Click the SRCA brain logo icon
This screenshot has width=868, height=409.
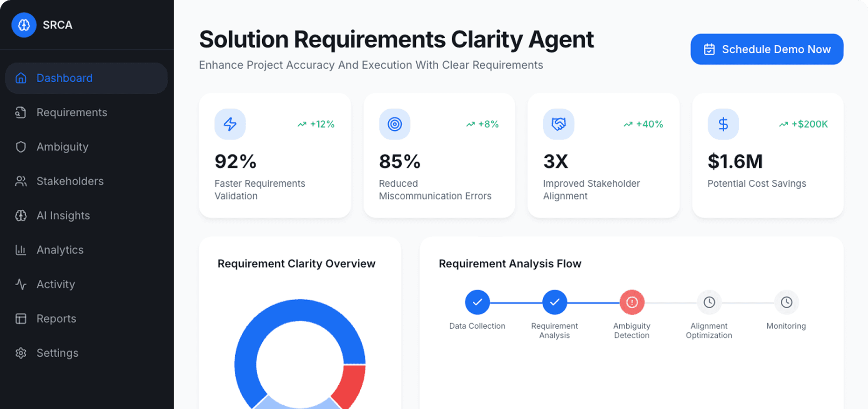pyautogui.click(x=24, y=25)
